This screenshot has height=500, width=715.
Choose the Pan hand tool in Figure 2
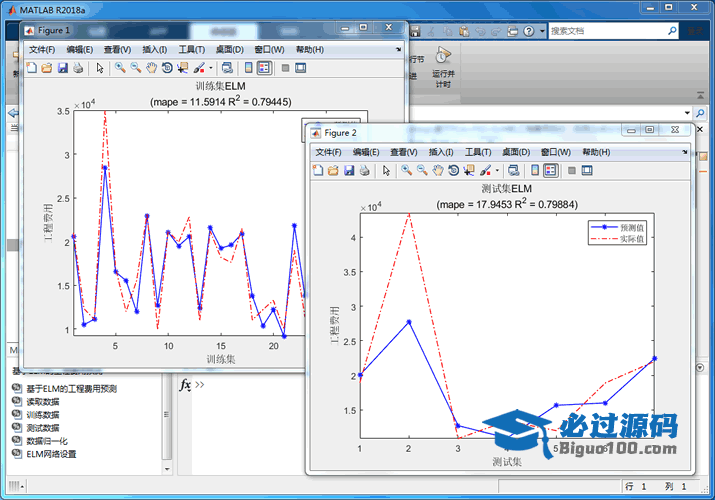tap(438, 170)
